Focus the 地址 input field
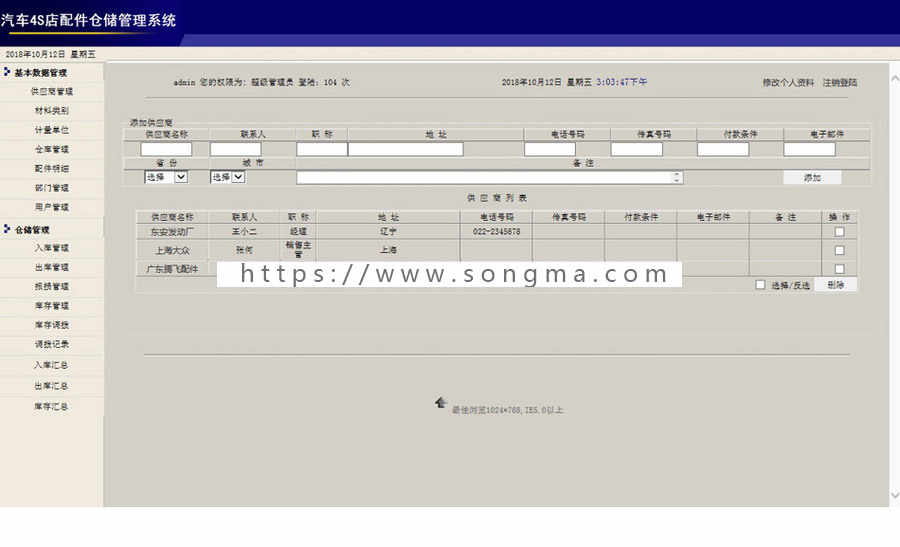This screenshot has width=900, height=547. point(406,149)
